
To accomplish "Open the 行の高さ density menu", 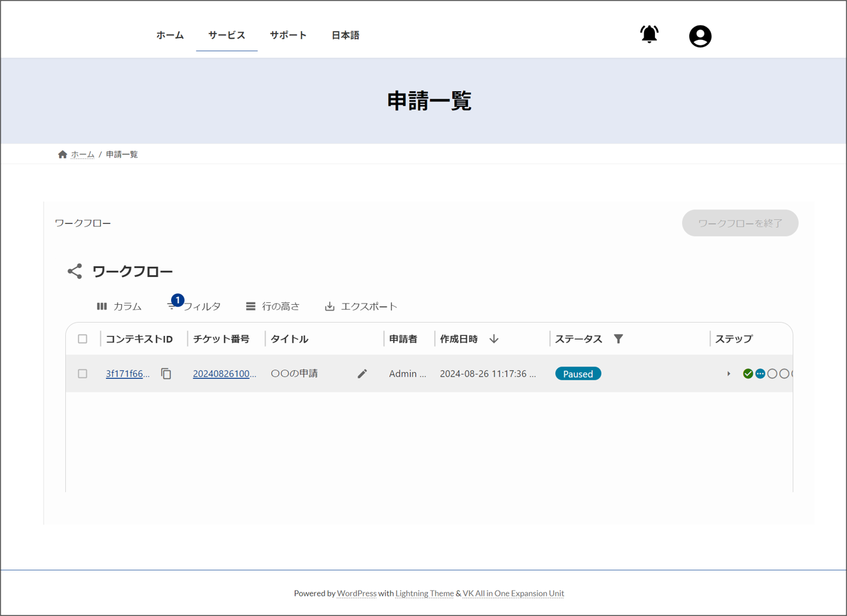I will click(x=273, y=307).
